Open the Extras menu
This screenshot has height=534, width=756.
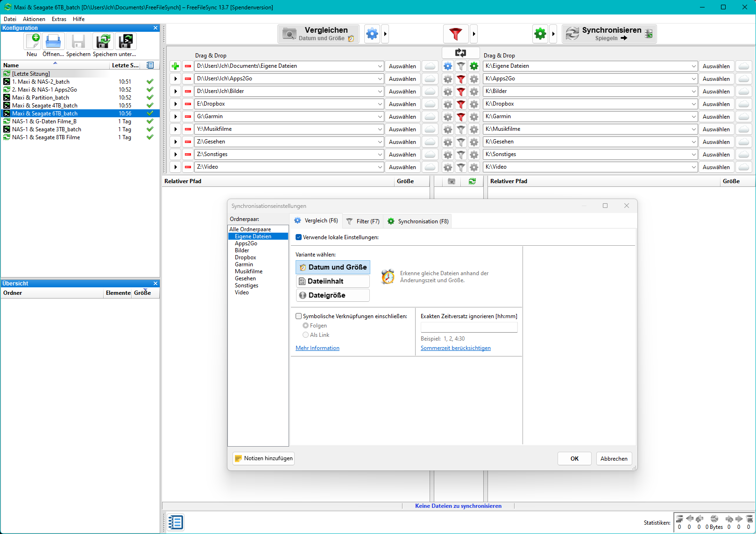pyautogui.click(x=59, y=19)
